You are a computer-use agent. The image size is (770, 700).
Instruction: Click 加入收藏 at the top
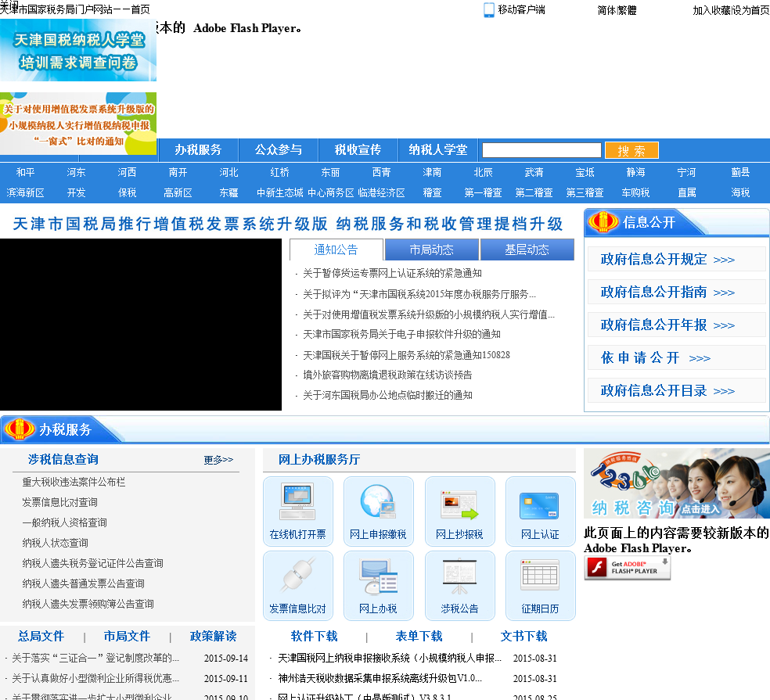click(x=712, y=10)
